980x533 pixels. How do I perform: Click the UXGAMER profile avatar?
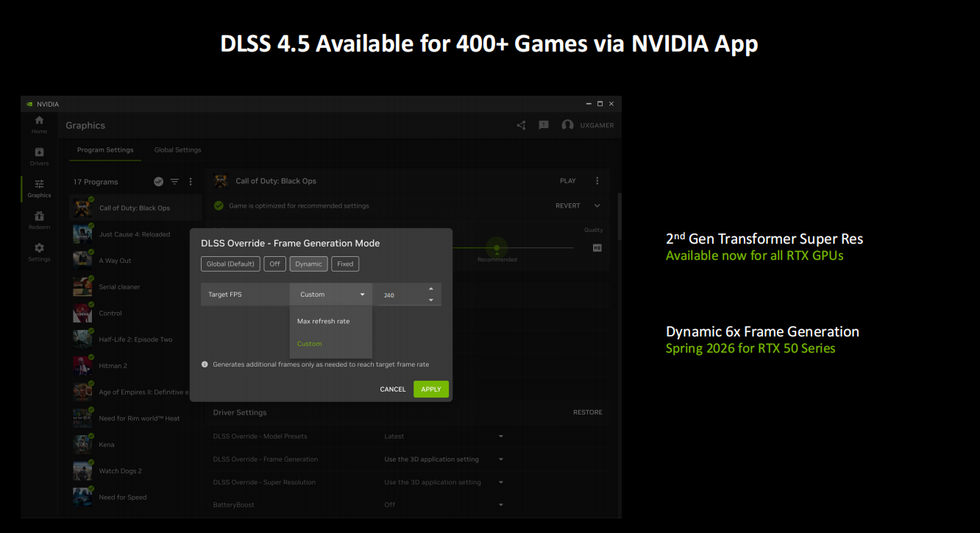(x=567, y=125)
